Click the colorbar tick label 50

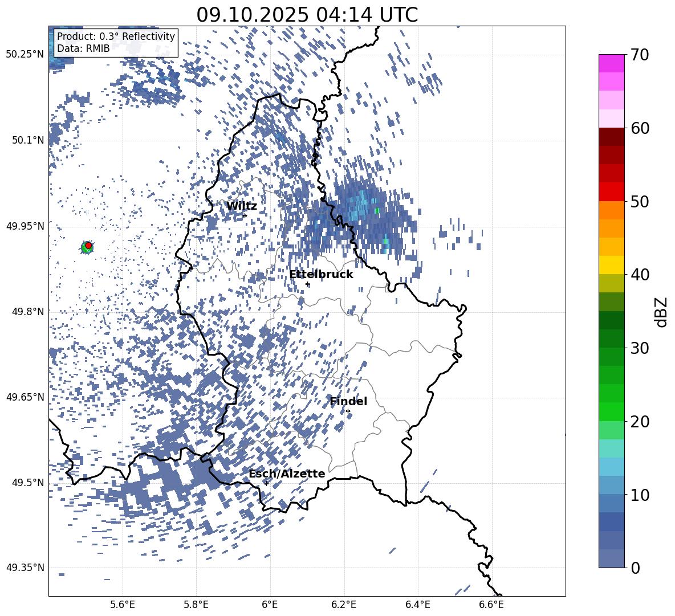pyautogui.click(x=640, y=201)
